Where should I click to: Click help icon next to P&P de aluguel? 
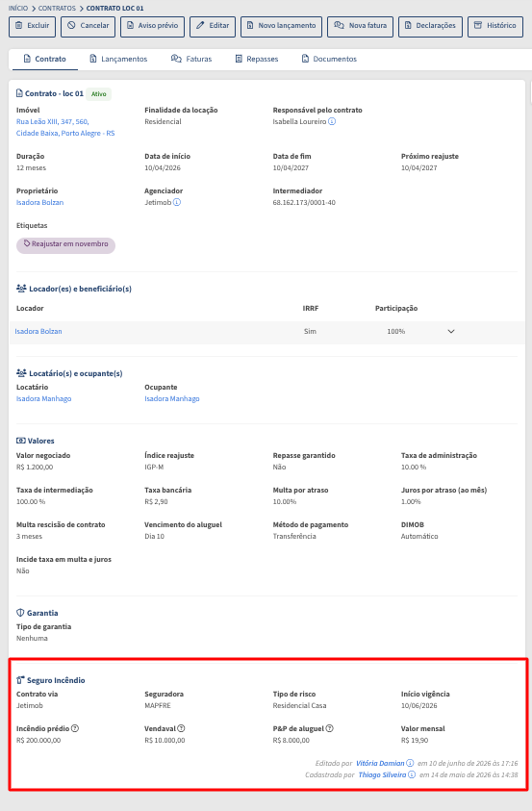(330, 728)
